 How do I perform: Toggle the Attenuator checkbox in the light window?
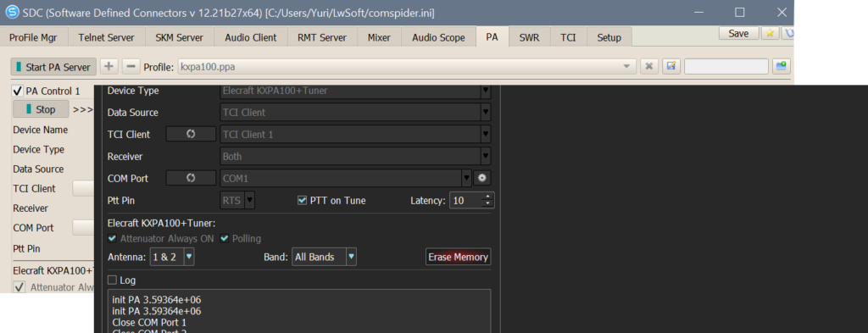pos(19,287)
